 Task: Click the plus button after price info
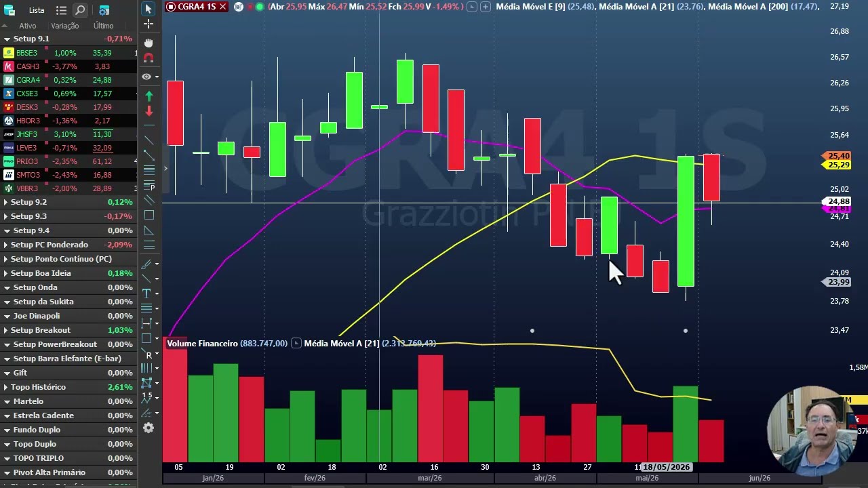coord(486,7)
